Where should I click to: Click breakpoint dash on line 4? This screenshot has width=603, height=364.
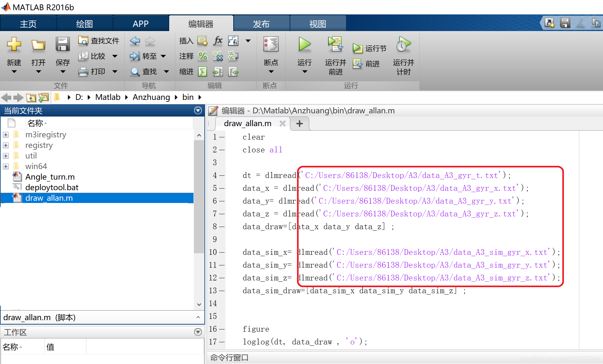coord(222,175)
